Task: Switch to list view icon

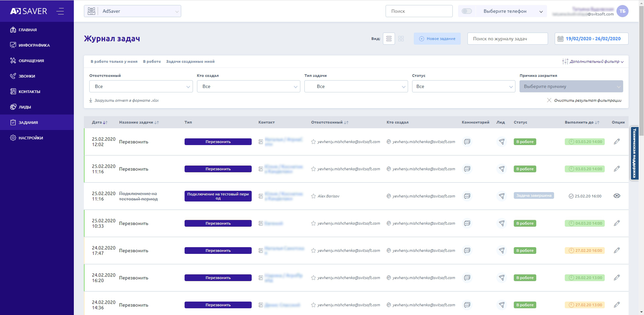Action: coord(389,39)
